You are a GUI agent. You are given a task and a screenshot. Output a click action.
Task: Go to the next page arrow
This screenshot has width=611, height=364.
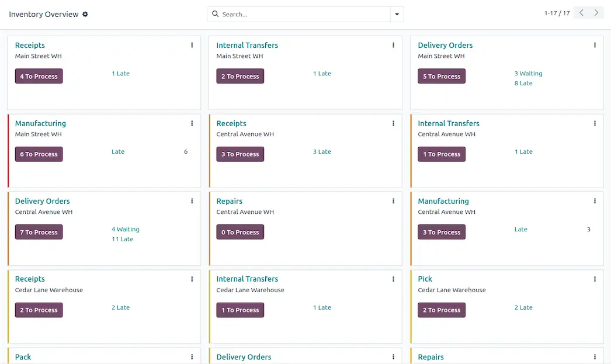tap(596, 13)
